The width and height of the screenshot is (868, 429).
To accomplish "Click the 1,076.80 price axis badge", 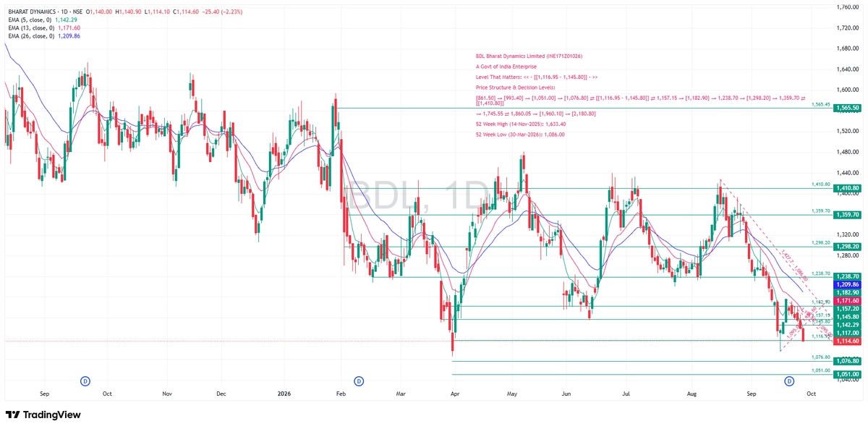I will [x=846, y=361].
